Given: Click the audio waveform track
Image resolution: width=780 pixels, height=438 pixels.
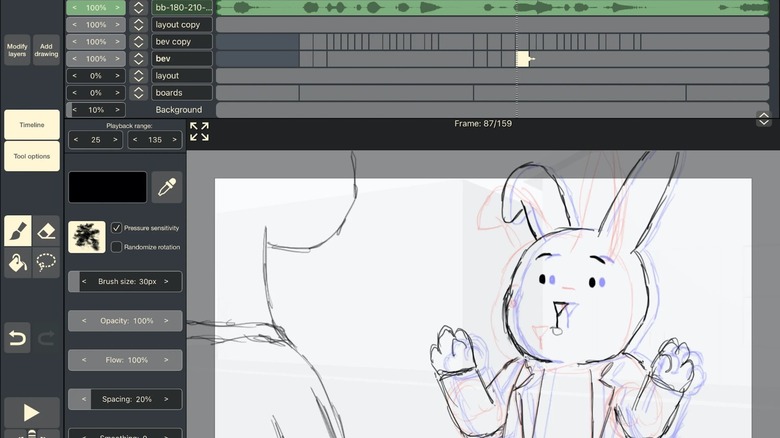Looking at the screenshot, I should click(492, 8).
